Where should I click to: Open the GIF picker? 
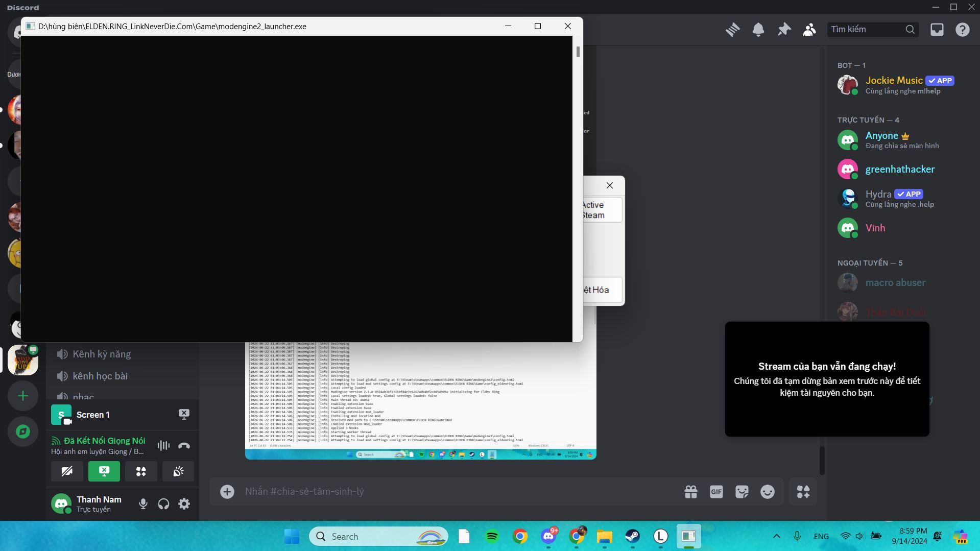pos(716,492)
